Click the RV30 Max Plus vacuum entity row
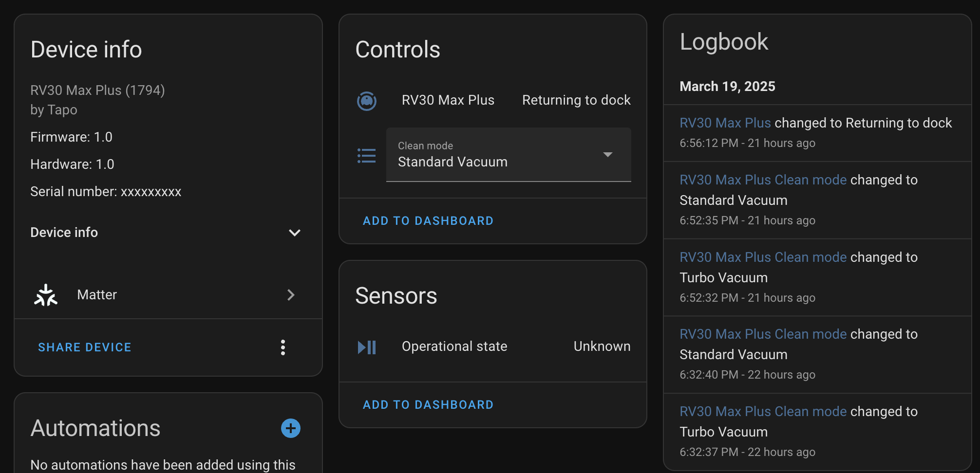980x473 pixels. coord(493,101)
